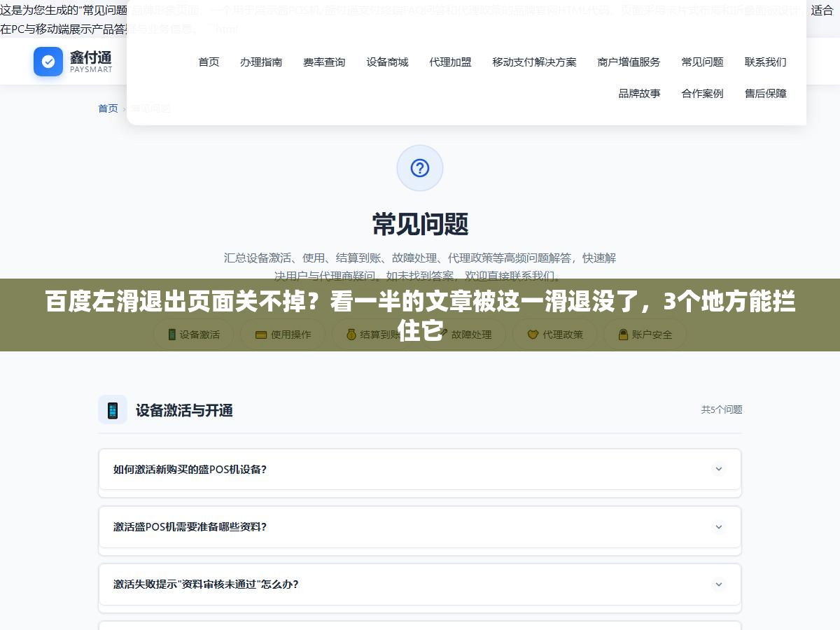Click the 设备激活与开通 section heading

pyautogui.click(x=184, y=410)
